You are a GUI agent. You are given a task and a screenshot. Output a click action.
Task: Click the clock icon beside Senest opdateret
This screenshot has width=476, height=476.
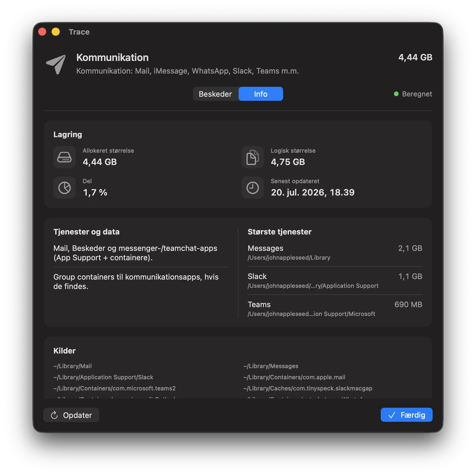coord(253,188)
